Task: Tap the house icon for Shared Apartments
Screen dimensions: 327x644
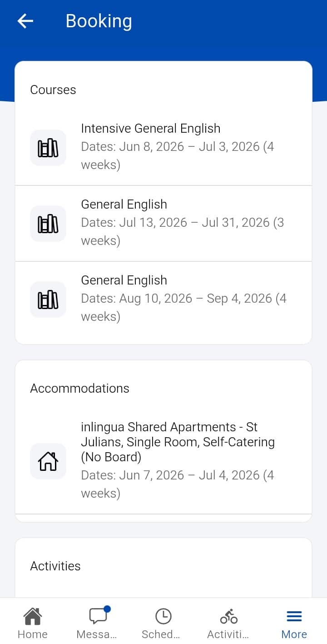Action: click(48, 461)
